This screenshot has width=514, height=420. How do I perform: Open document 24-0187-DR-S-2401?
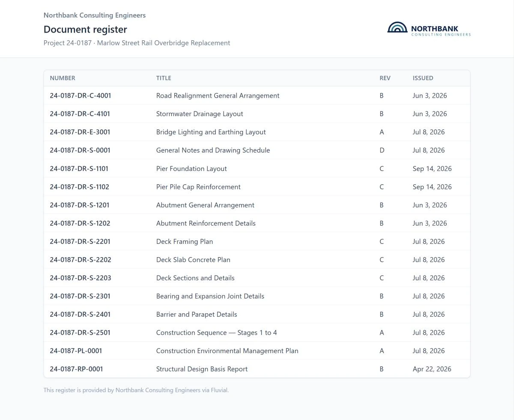coord(80,314)
